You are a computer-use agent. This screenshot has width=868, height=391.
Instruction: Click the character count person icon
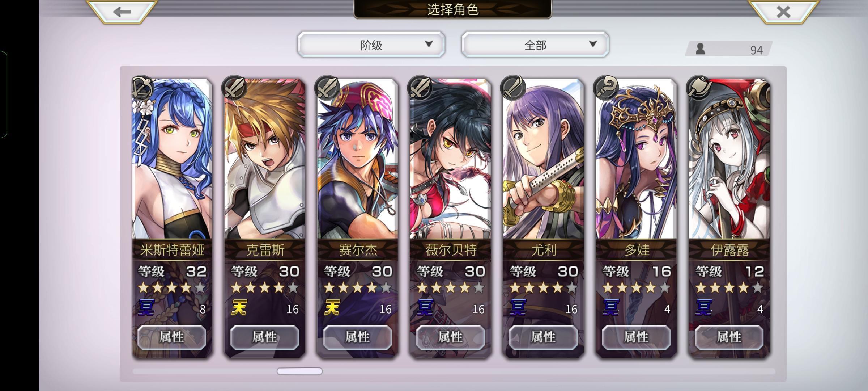[x=700, y=49]
